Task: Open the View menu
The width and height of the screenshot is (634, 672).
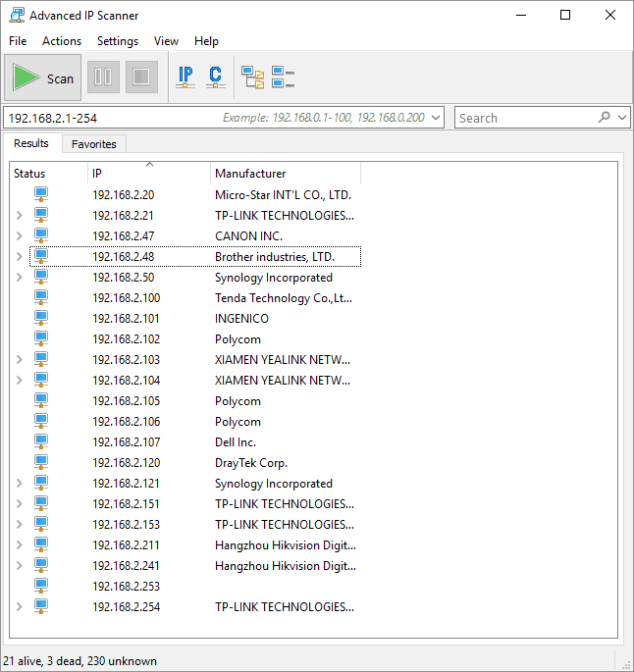Action: point(166,41)
